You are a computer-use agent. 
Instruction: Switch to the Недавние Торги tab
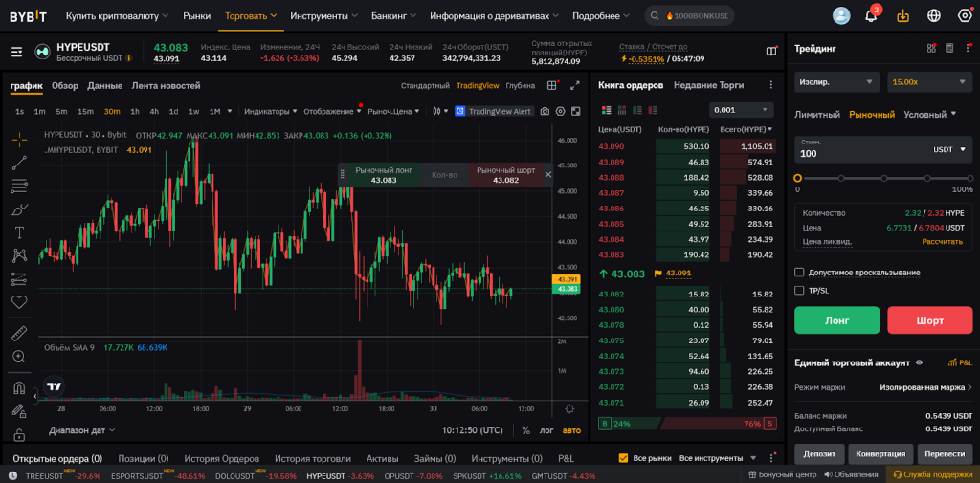(708, 85)
